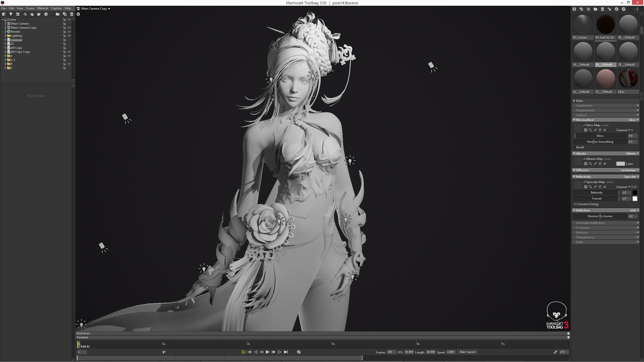Duplicate the selected scene object
Screen dimensions: 644x362
(65, 14)
